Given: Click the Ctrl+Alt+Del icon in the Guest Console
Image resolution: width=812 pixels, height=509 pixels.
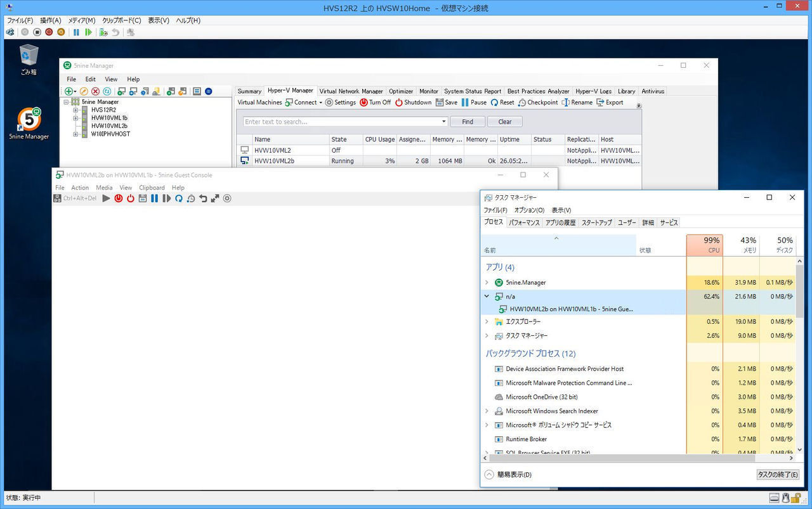Looking at the screenshot, I should click(x=58, y=198).
